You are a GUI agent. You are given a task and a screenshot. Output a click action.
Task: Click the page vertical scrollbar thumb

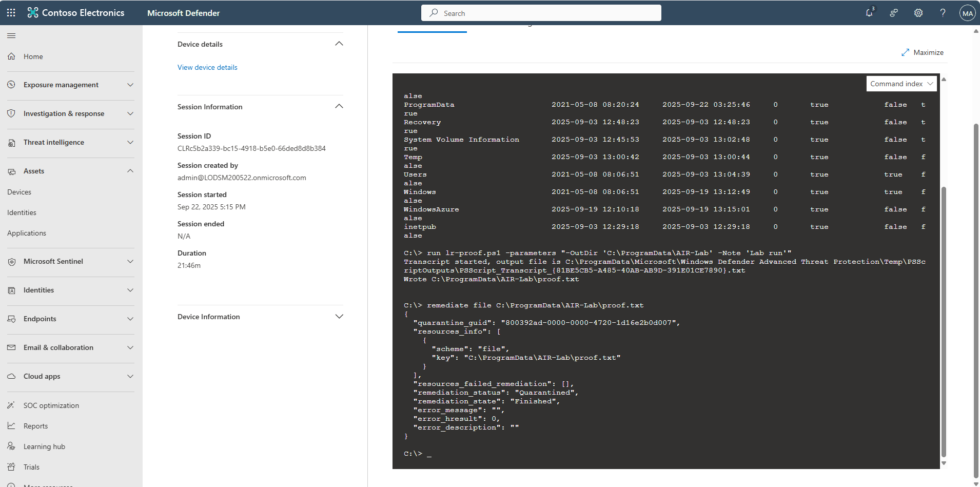(976, 300)
